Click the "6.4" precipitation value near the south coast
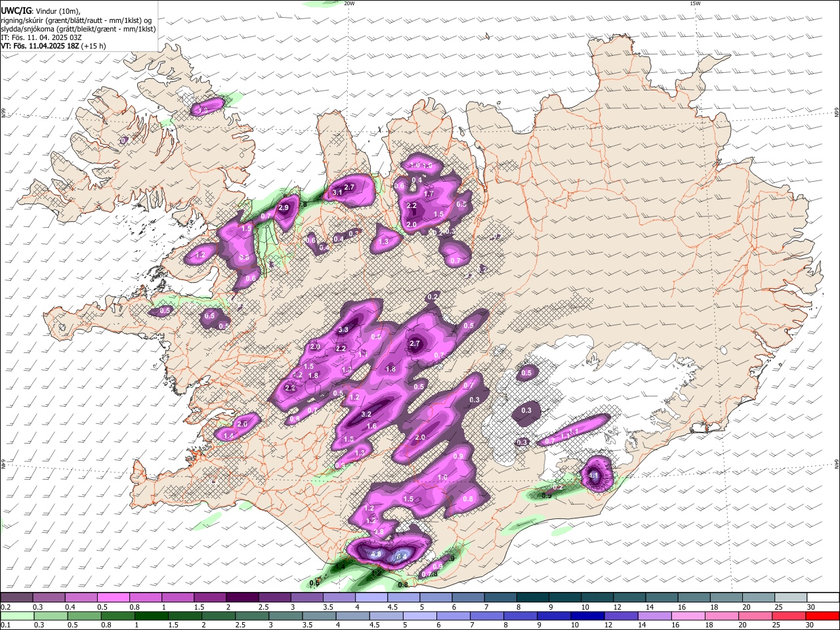 (x=402, y=557)
